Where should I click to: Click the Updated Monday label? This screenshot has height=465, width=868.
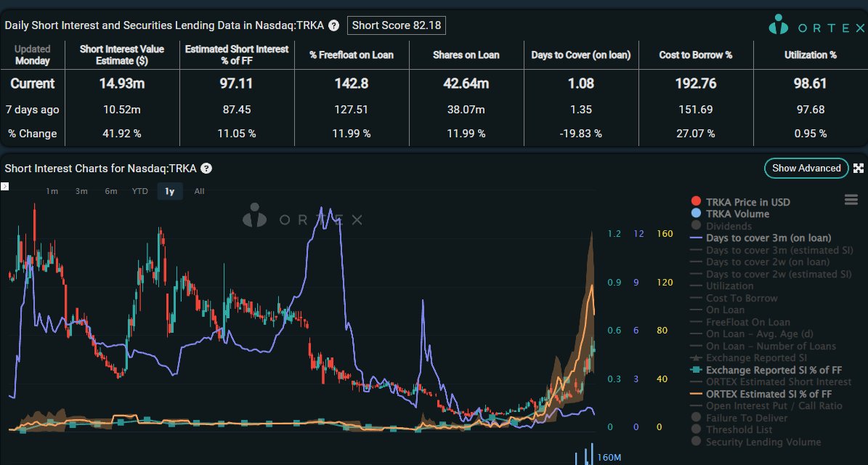(32, 54)
